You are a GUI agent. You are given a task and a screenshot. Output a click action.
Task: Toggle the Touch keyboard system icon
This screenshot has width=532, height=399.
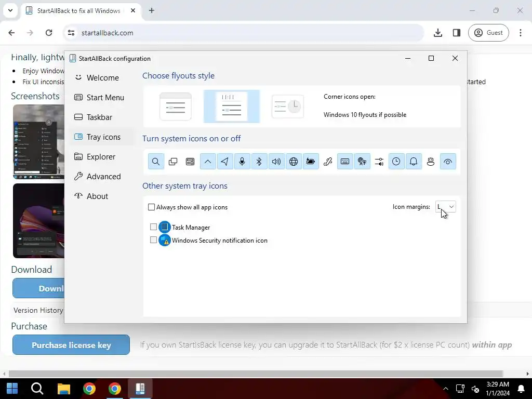(345, 162)
